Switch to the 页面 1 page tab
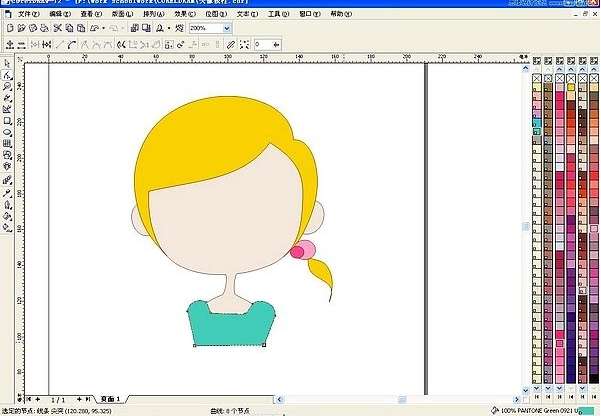 point(111,398)
